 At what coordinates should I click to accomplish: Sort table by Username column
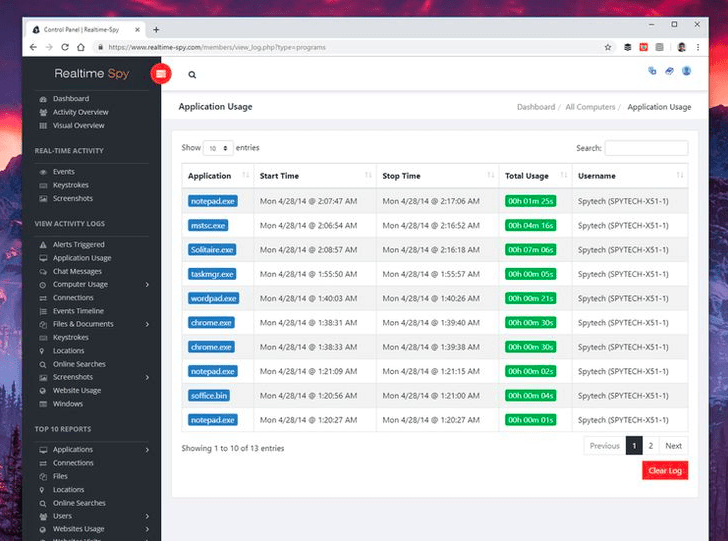coord(630,176)
